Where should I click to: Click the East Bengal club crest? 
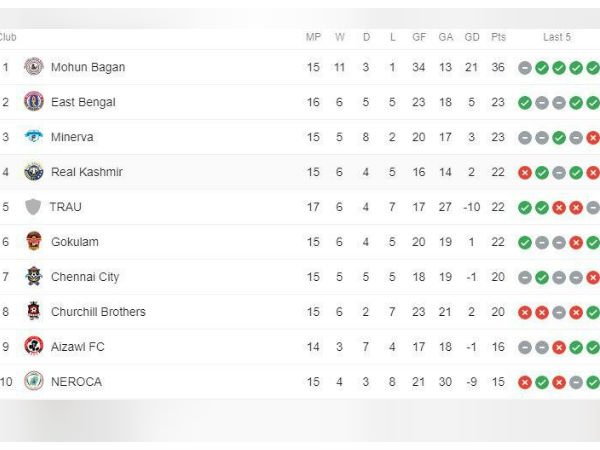pos(34,102)
